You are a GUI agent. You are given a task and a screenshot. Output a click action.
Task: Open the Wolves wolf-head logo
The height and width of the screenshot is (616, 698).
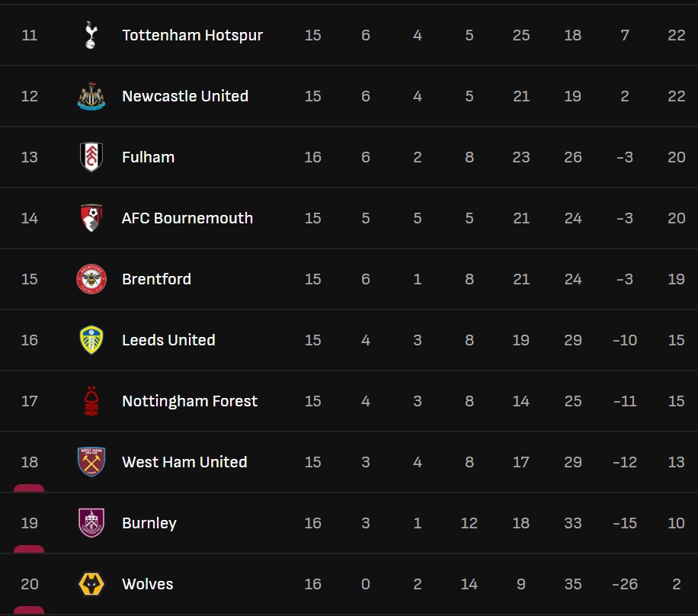pos(91,584)
